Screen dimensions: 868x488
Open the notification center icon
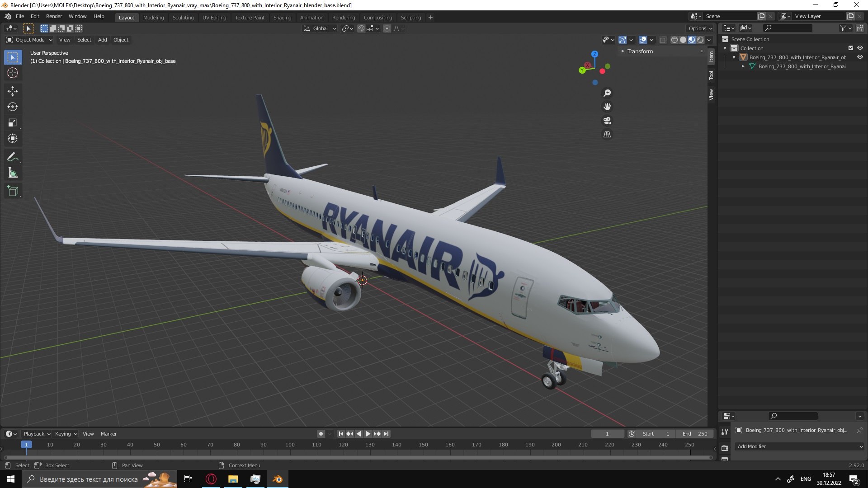pos(854,479)
